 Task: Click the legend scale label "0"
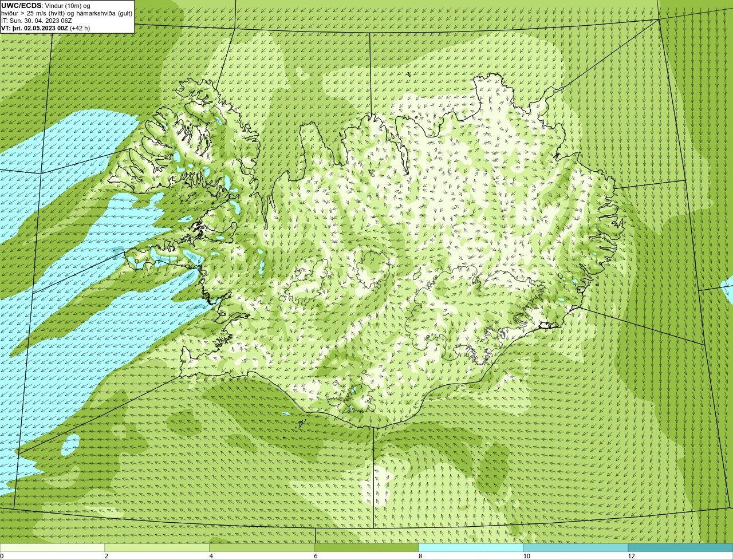click(2, 556)
